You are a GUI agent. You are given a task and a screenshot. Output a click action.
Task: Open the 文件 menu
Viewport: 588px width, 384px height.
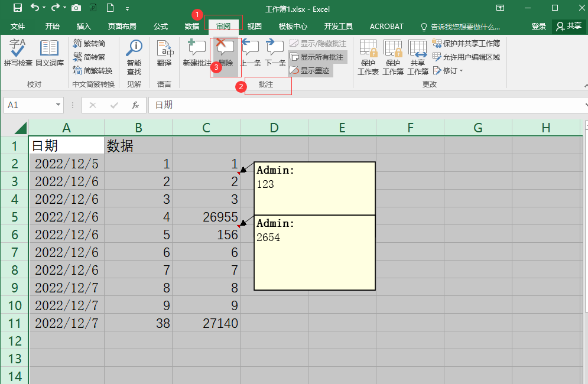coord(18,26)
